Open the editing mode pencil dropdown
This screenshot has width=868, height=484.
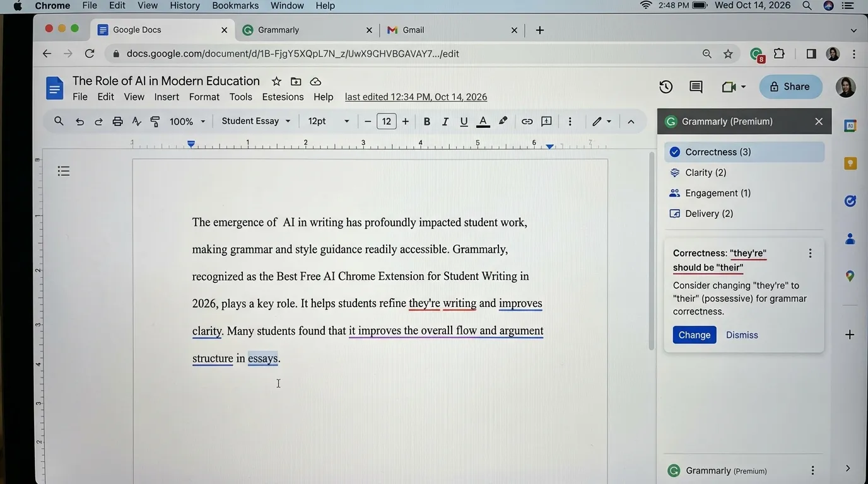602,122
